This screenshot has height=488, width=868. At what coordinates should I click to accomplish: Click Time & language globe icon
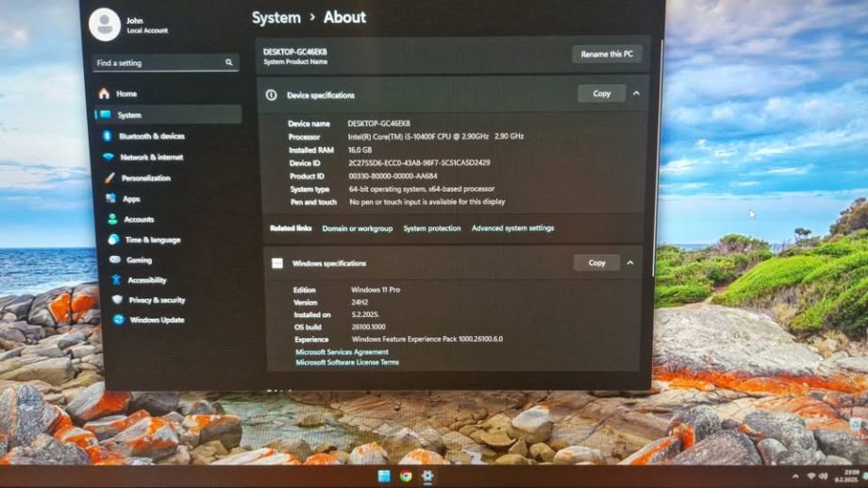click(x=113, y=240)
